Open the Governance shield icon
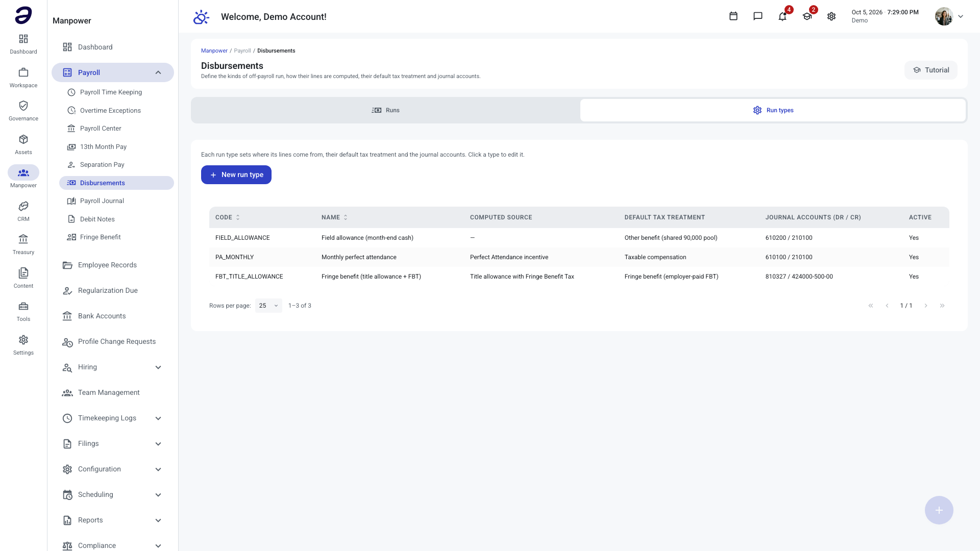The image size is (980, 551). [23, 106]
